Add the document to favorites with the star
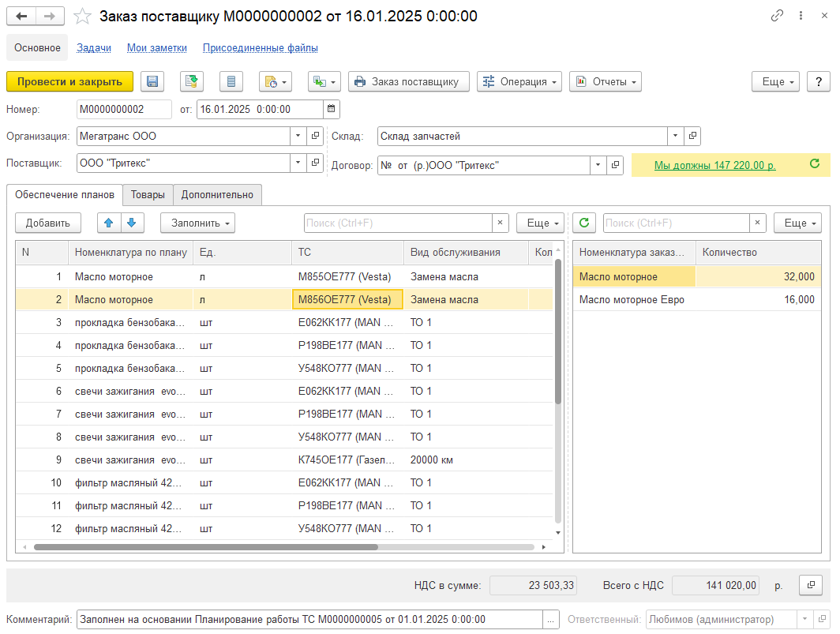The width and height of the screenshot is (840, 634). pyautogui.click(x=82, y=17)
